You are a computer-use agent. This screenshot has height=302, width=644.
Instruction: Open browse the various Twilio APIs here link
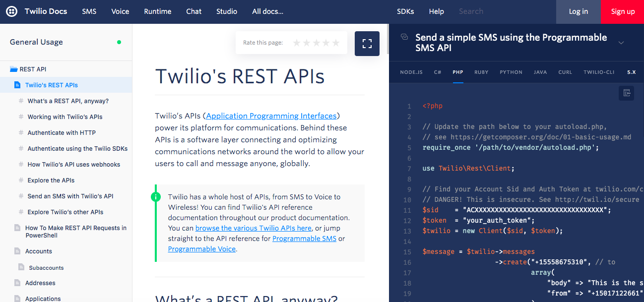point(254,228)
